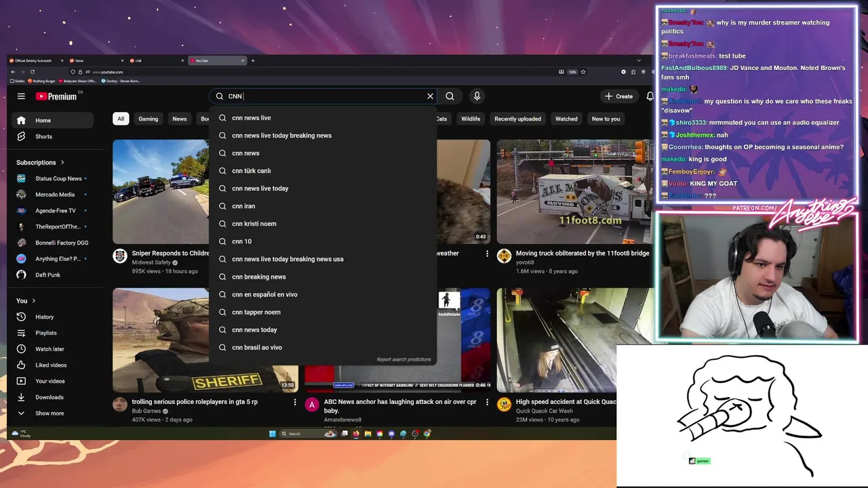Screen dimensions: 868x488
Task: Open Mercado Media subscription
Action: tap(52, 195)
